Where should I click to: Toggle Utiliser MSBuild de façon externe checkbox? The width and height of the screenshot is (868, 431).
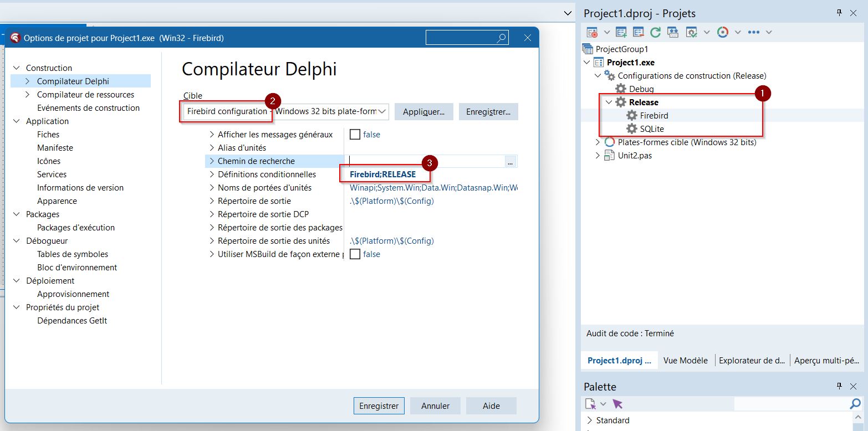[x=355, y=254]
